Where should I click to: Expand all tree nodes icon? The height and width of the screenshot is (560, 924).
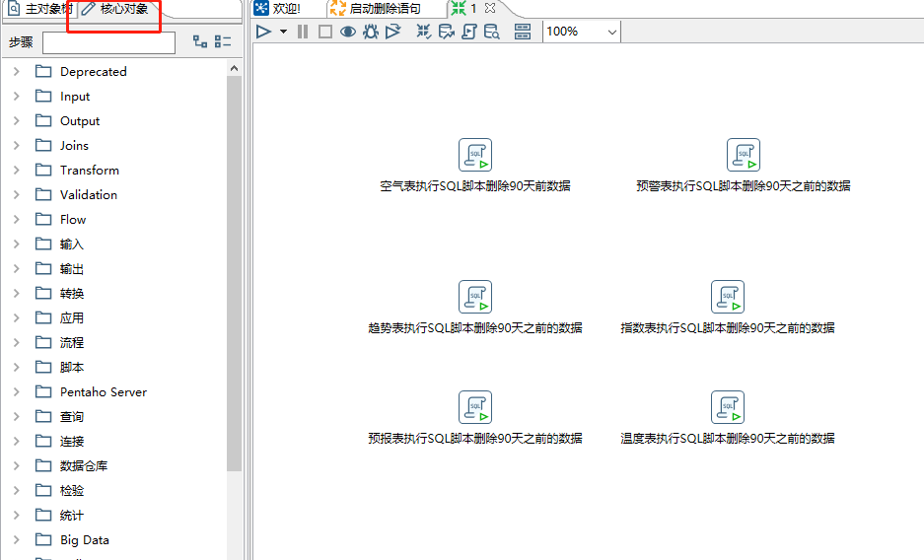tap(200, 41)
